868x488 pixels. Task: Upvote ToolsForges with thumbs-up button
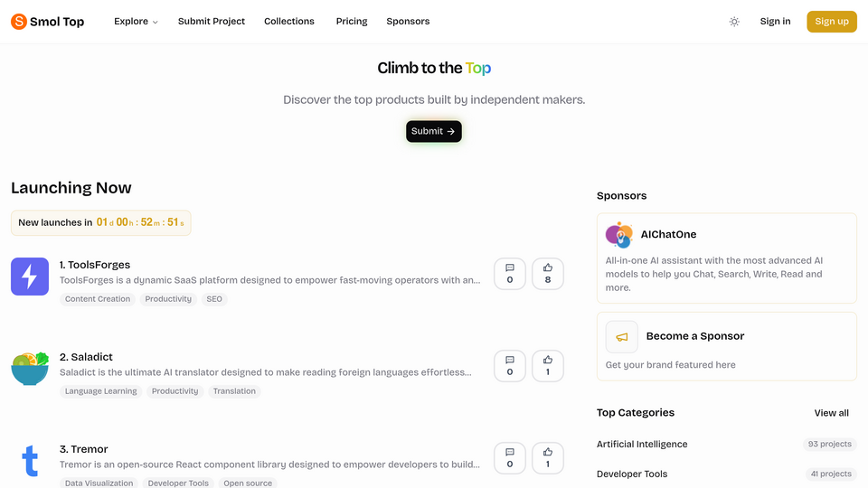[548, 274]
